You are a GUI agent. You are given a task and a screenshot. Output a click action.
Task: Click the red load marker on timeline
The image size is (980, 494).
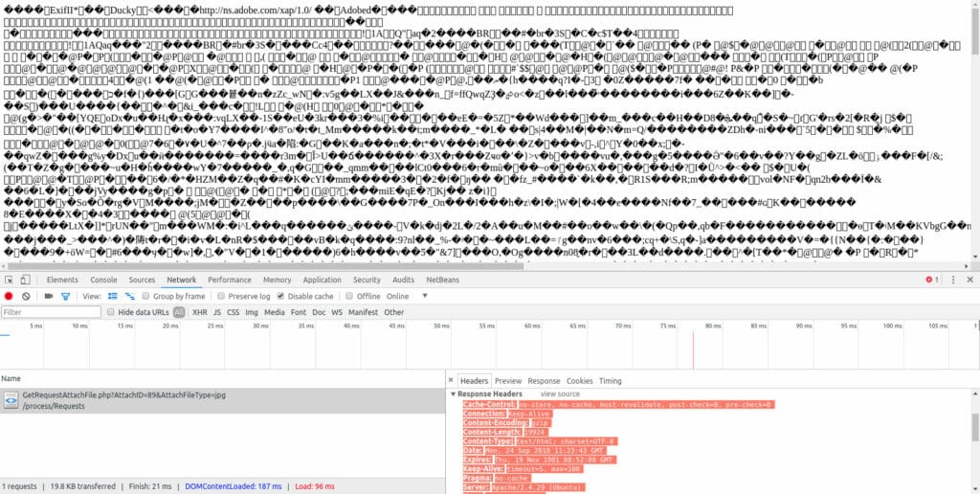(x=693, y=350)
